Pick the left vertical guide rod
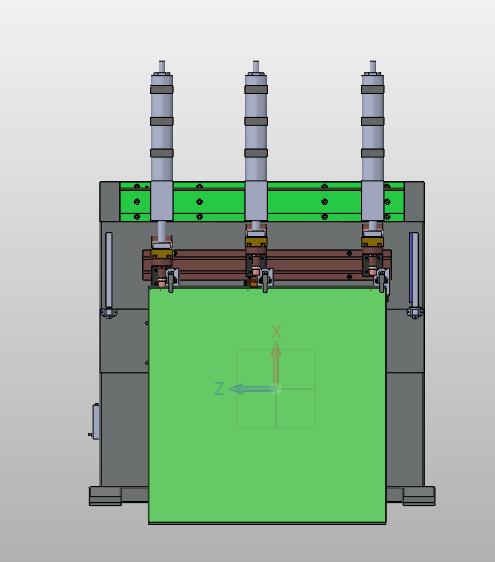Viewport: 495px width, 562px height. 109,274
